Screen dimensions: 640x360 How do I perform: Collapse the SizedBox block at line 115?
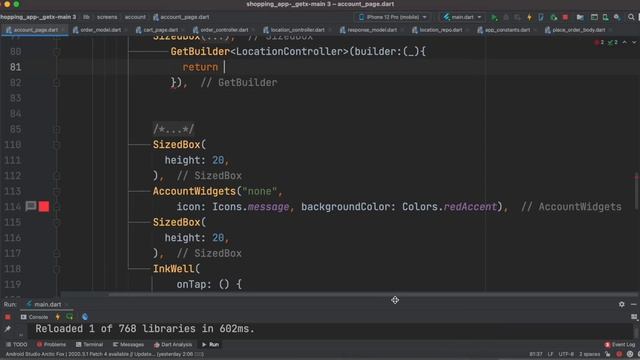(x=57, y=222)
